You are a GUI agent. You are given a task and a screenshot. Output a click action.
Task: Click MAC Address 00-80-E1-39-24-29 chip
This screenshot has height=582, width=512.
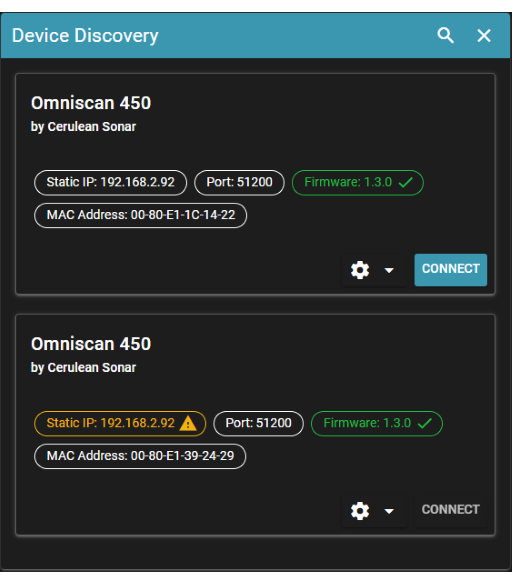click(x=140, y=456)
